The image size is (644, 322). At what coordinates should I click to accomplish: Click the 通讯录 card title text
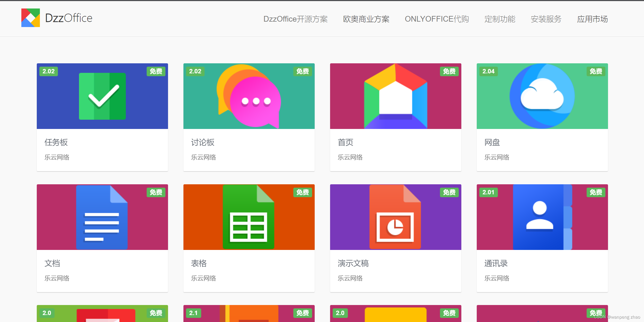coord(496,263)
